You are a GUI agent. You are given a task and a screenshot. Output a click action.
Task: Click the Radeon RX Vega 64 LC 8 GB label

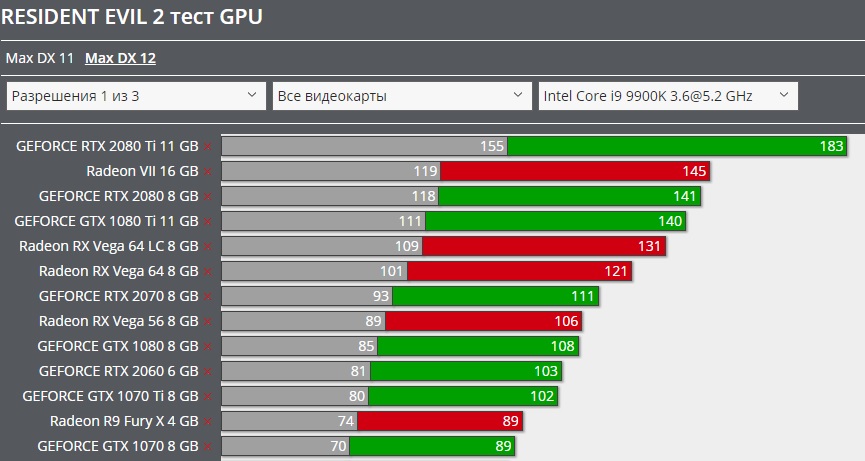pos(109,246)
